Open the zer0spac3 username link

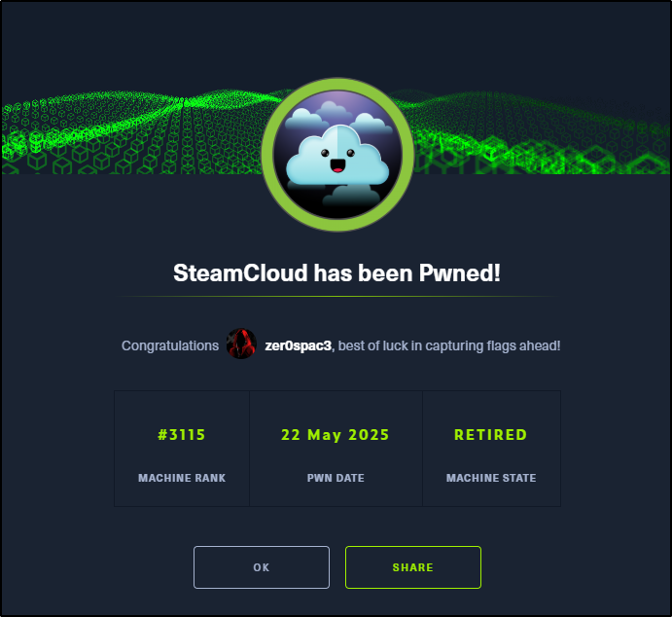point(298,345)
